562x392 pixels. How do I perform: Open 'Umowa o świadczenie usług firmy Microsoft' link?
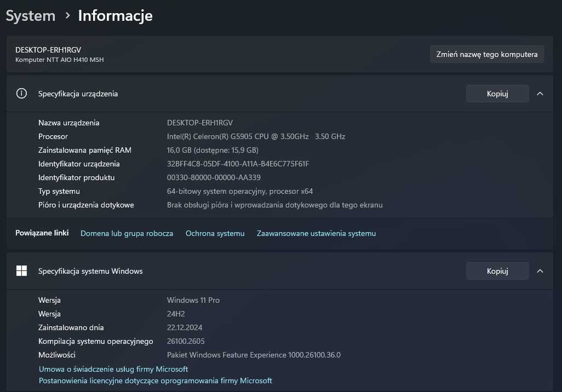pyautogui.click(x=113, y=369)
